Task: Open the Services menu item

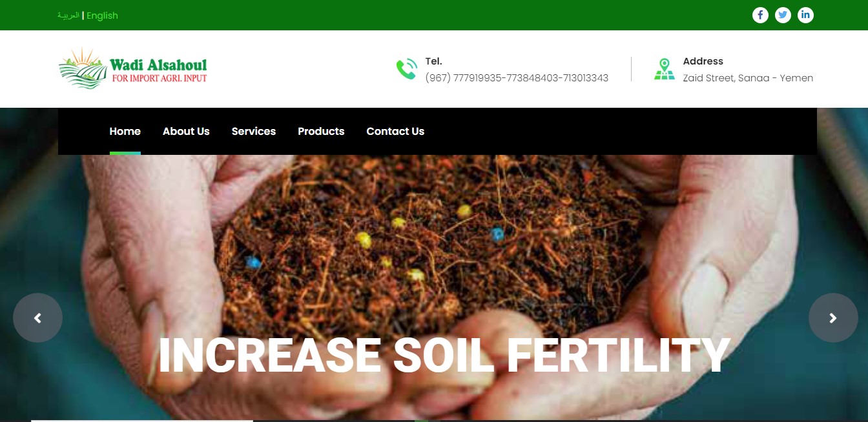Action: click(253, 131)
